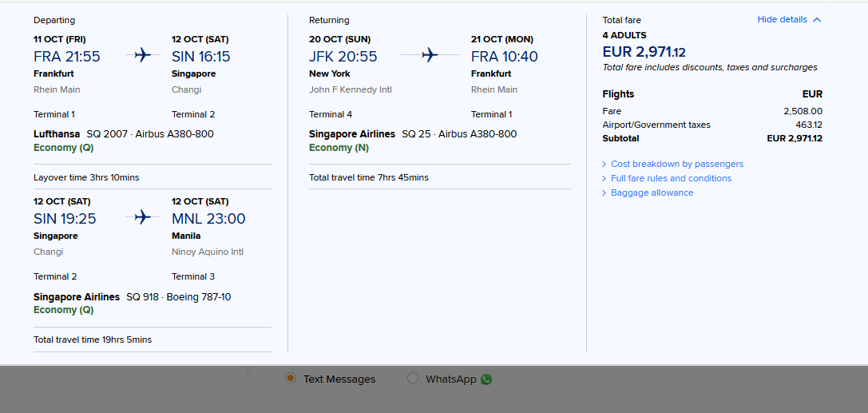
Task: Click the plane icon for the FRA to SIN flight
Action: click(x=142, y=55)
